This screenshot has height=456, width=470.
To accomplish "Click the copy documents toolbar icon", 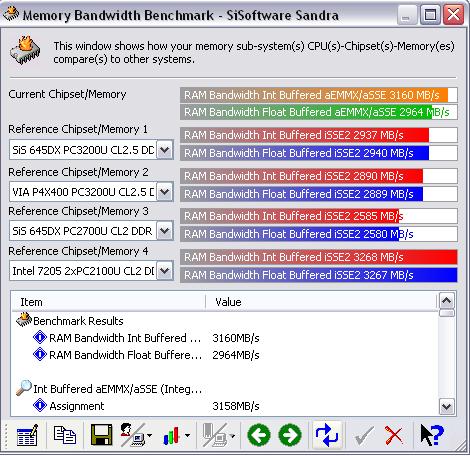I will tap(65, 435).
